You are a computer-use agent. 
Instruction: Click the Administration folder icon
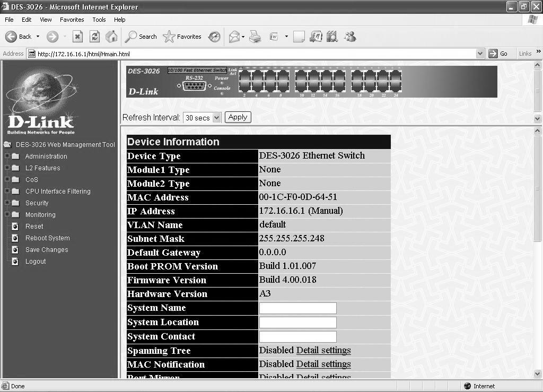click(15, 156)
